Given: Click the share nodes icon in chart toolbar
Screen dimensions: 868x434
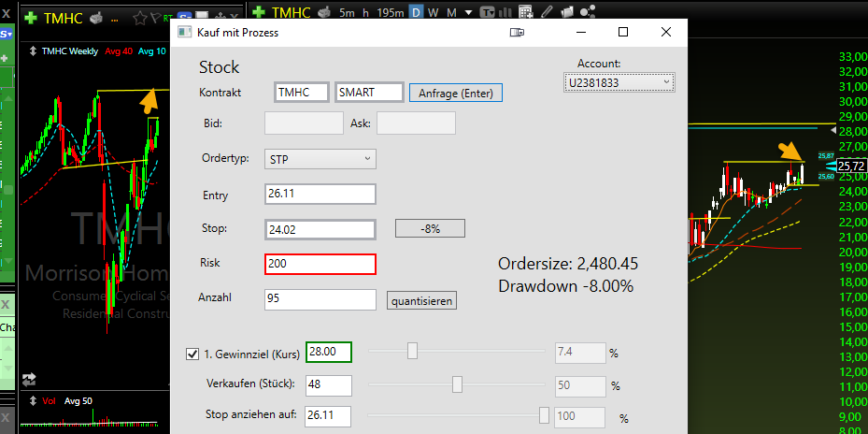Looking at the screenshot, I should click(x=588, y=11).
